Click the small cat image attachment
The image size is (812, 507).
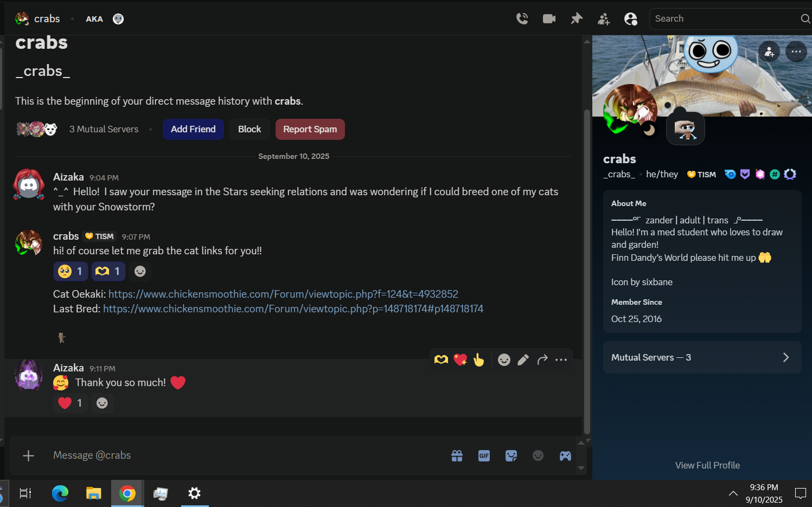pos(61,338)
